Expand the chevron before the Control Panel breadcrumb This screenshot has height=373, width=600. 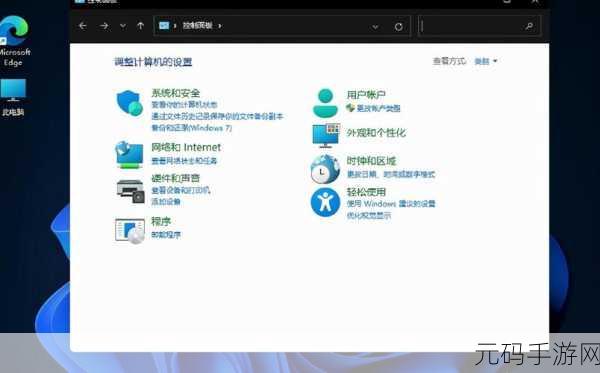coord(175,26)
